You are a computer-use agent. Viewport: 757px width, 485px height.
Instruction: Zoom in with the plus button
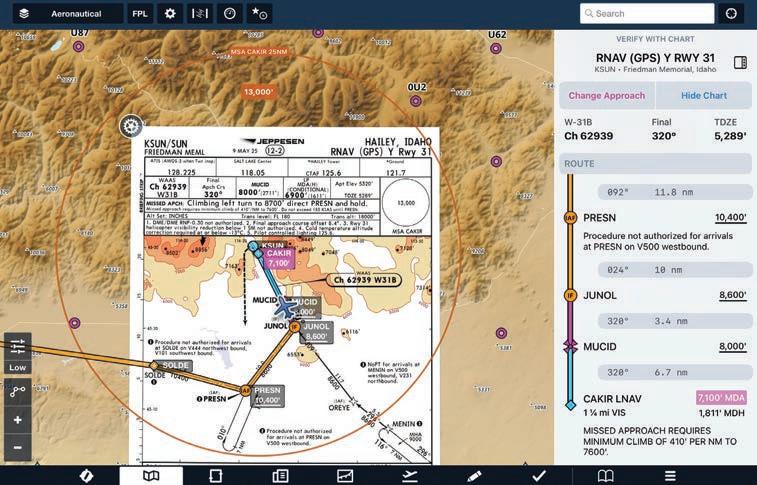[x=18, y=420]
